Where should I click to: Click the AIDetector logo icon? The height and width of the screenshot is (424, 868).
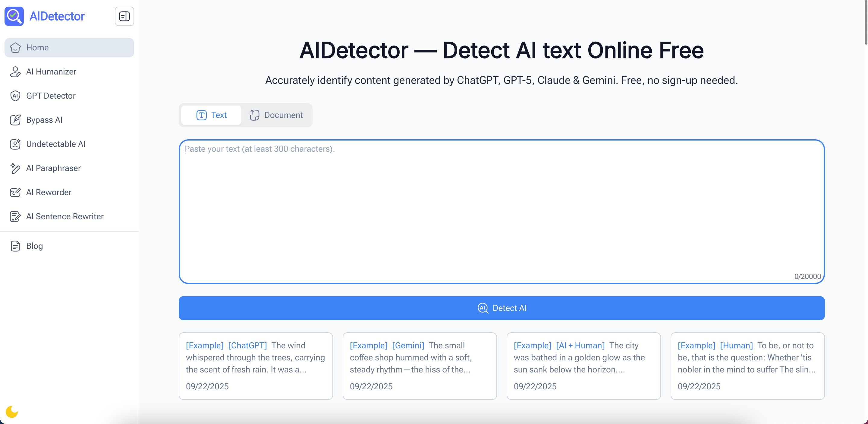[14, 16]
